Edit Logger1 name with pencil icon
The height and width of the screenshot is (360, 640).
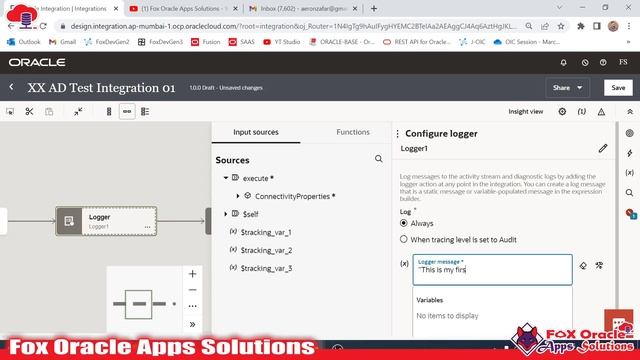(603, 148)
